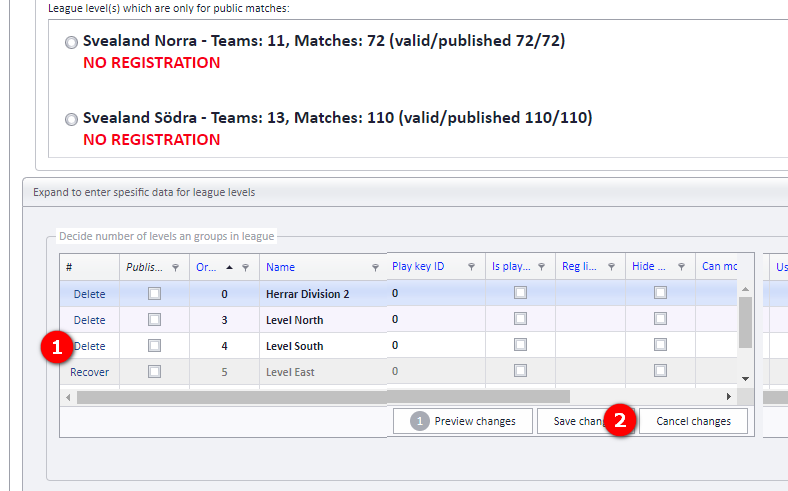The width and height of the screenshot is (788, 491).
Task: Toggle Is play... checkbox for Level East
Action: tap(520, 371)
